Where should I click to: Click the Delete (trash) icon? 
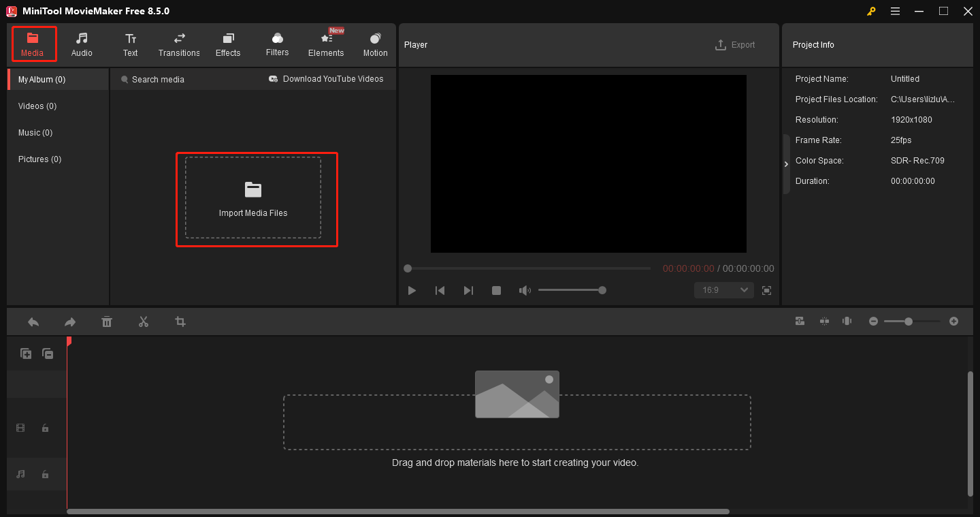point(107,321)
